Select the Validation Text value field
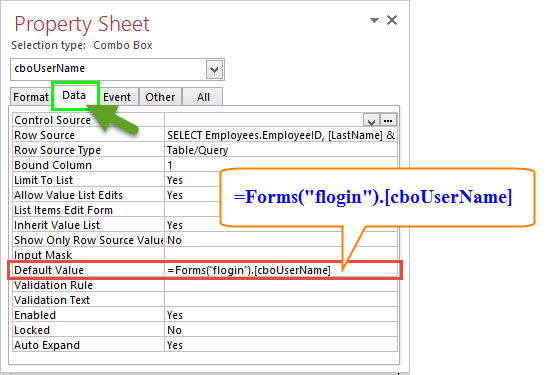 [x=281, y=300]
